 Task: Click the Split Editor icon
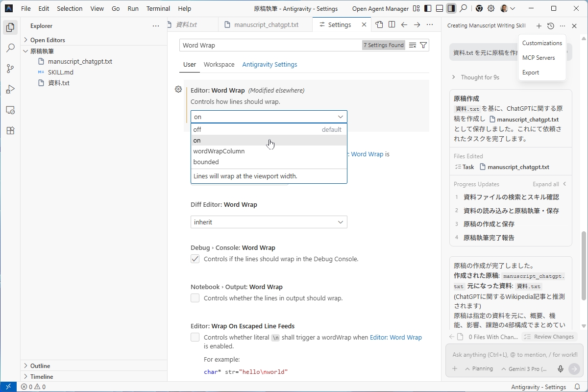pos(392,24)
